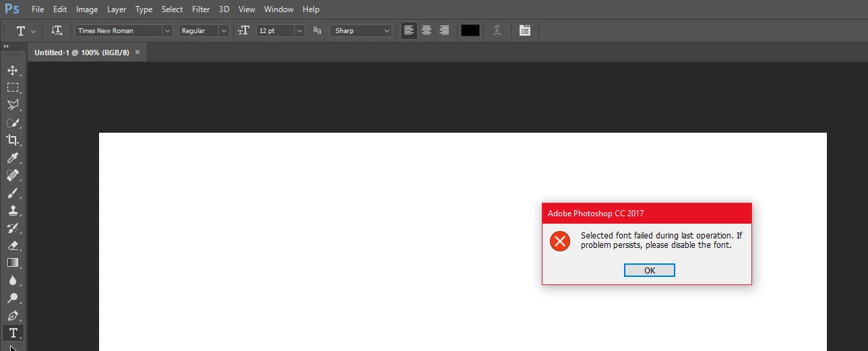Select the Blur tool
Image resolution: width=868 pixels, height=351 pixels.
click(12, 280)
